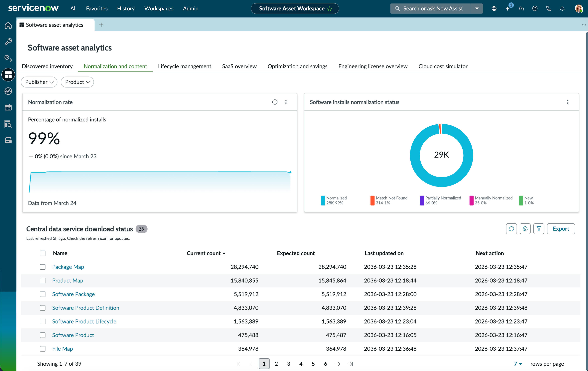The image size is (588, 371).
Task: Sort by Current count column
Action: [206, 253]
